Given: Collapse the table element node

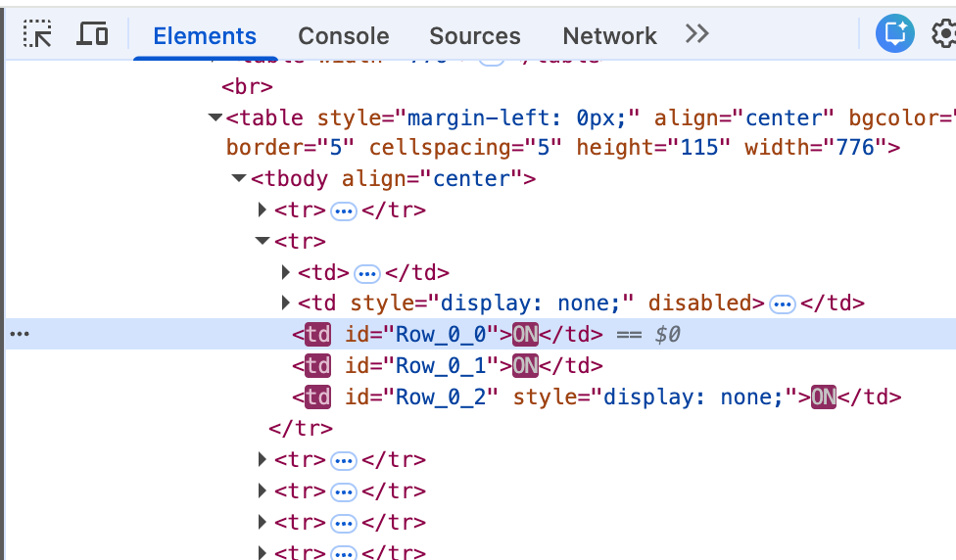Looking at the screenshot, I should point(215,118).
